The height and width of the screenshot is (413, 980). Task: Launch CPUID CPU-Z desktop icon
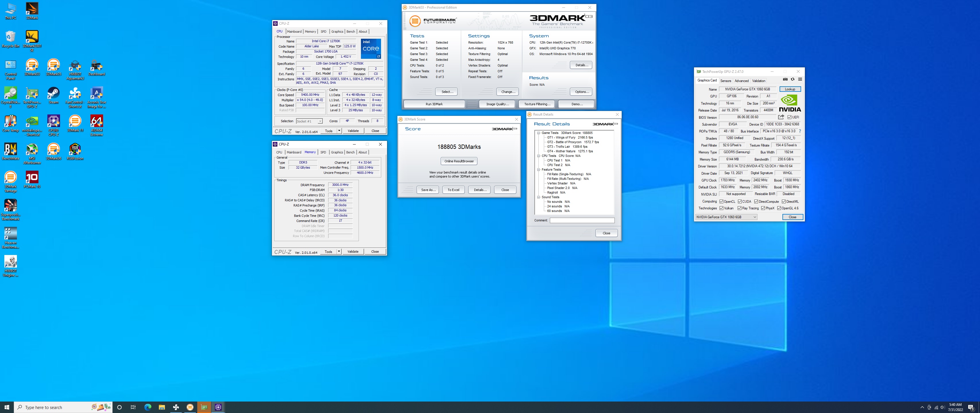[53, 126]
